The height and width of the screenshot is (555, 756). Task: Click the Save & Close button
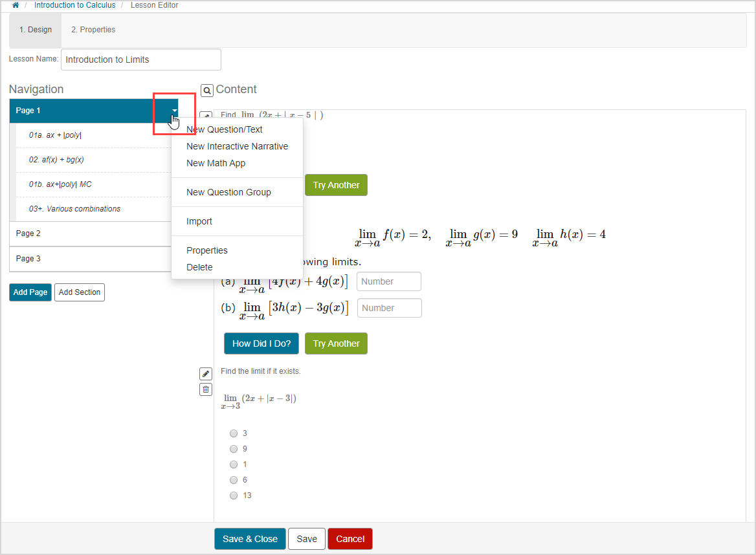point(250,539)
